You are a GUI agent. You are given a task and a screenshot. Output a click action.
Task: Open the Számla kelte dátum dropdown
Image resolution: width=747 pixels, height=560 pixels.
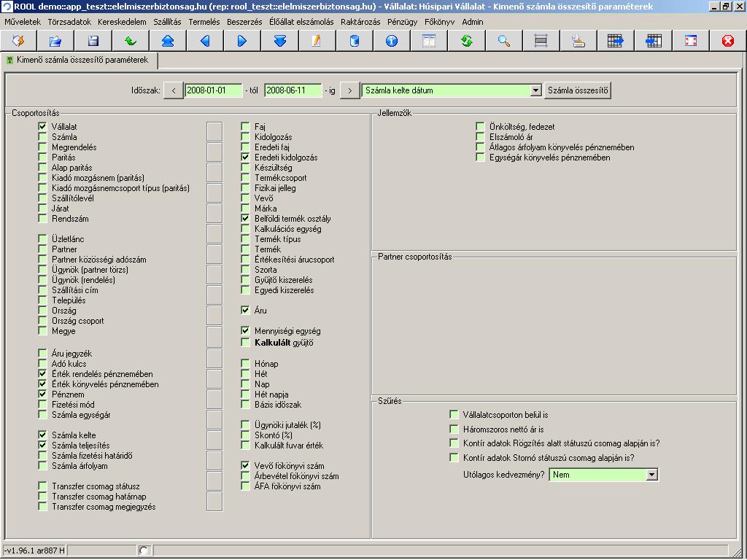[x=536, y=90]
